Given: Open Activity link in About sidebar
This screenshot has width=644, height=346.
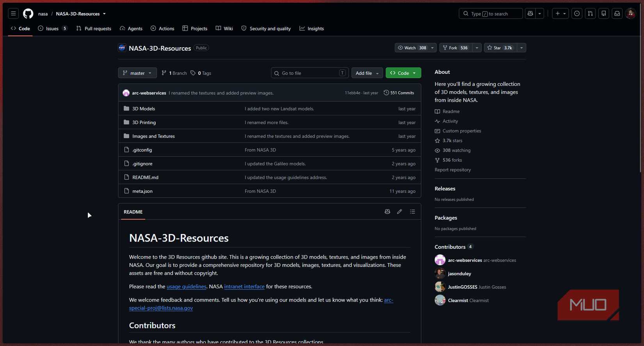Looking at the screenshot, I should [447, 121].
